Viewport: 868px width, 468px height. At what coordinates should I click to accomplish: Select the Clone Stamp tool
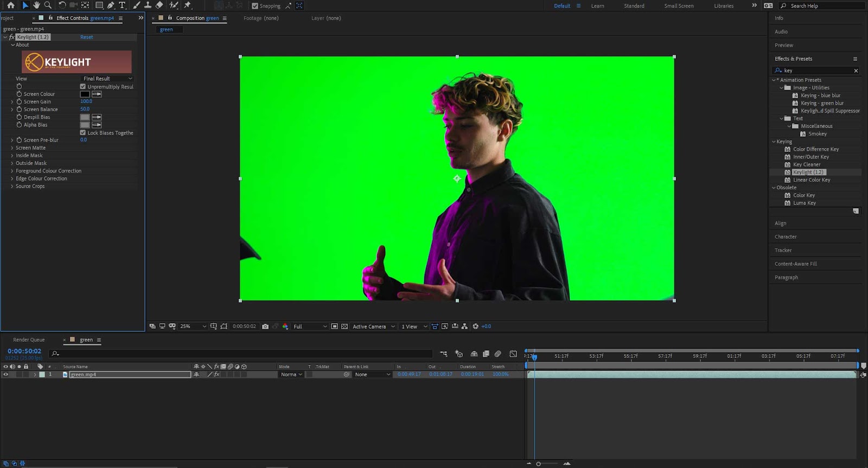tap(148, 5)
